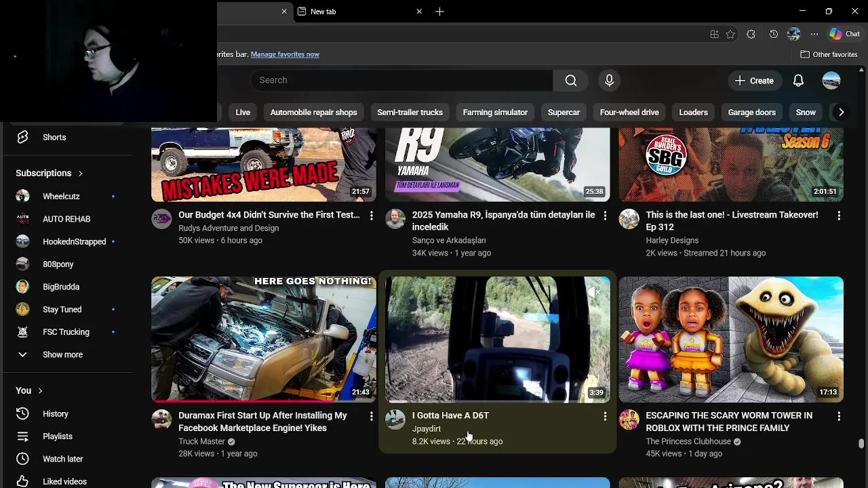Click Manage favorites now link
This screenshot has height=488, width=868.
[285, 54]
